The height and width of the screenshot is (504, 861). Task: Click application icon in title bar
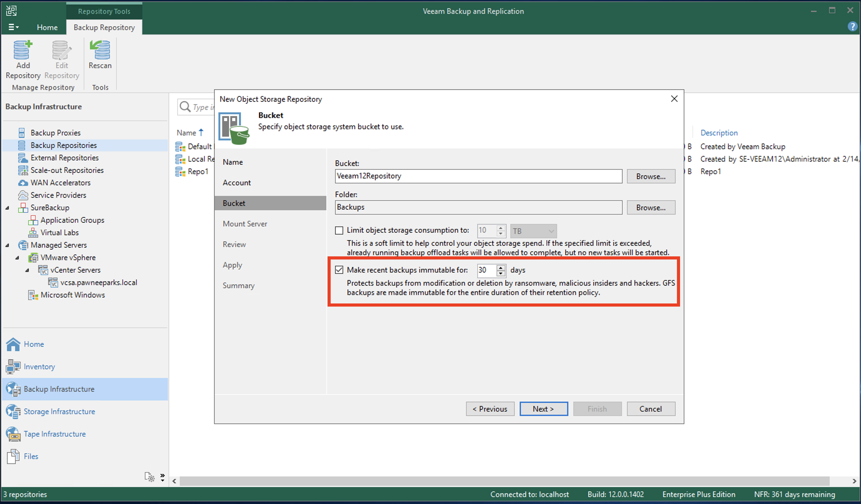click(x=11, y=11)
